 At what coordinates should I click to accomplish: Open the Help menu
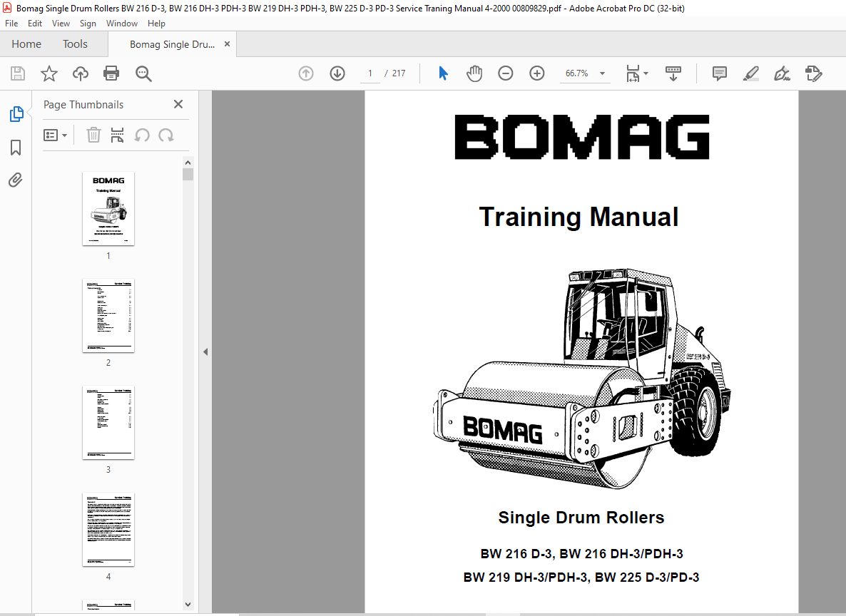click(x=156, y=24)
